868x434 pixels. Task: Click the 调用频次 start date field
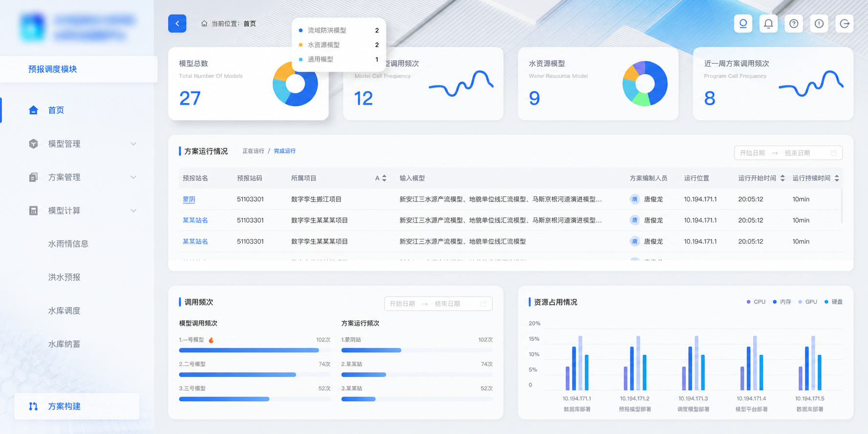click(x=402, y=304)
